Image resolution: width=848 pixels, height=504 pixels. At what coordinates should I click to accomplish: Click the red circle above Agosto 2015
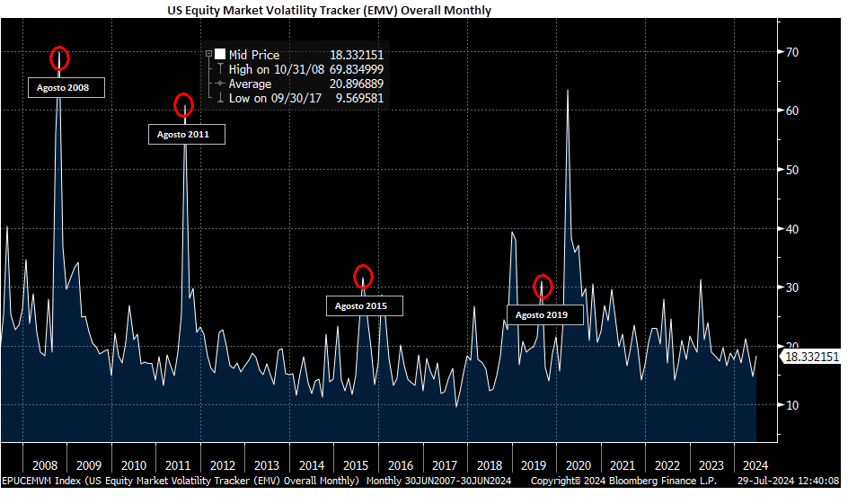[363, 277]
